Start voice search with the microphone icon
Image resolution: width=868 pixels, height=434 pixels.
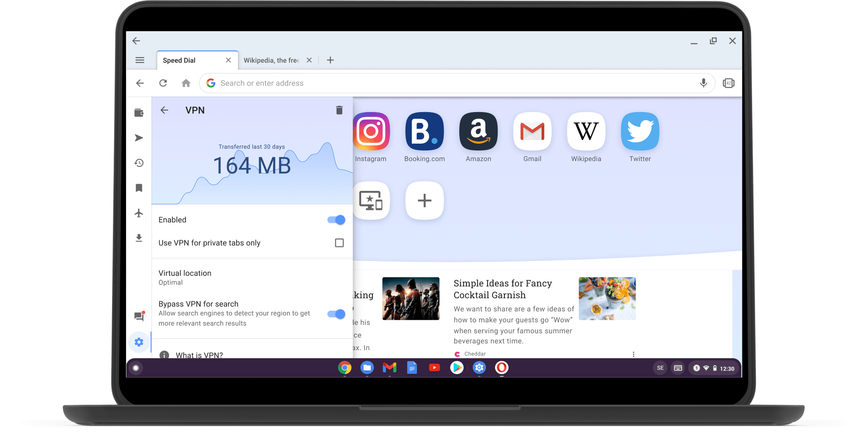(x=703, y=83)
